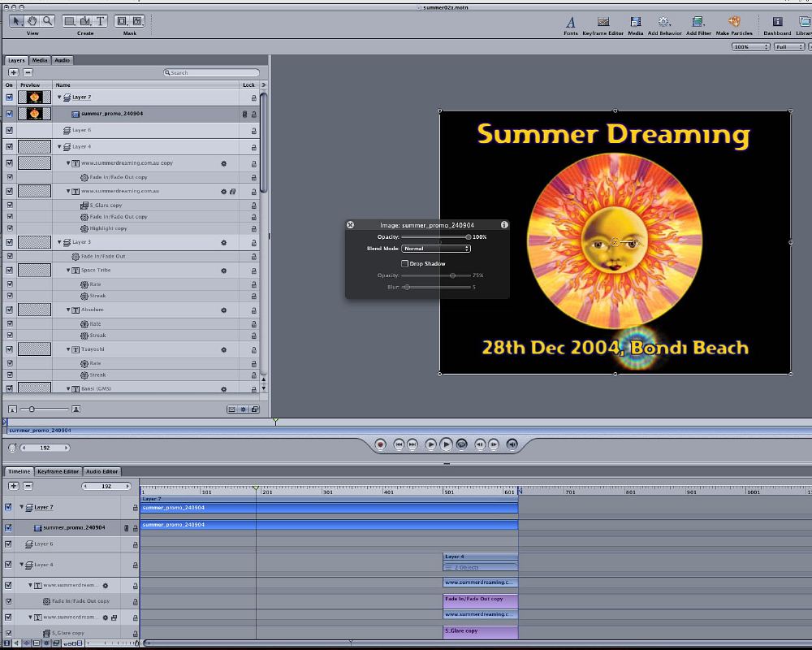Select the arrow selection tool
812x650 pixels.
(16, 21)
